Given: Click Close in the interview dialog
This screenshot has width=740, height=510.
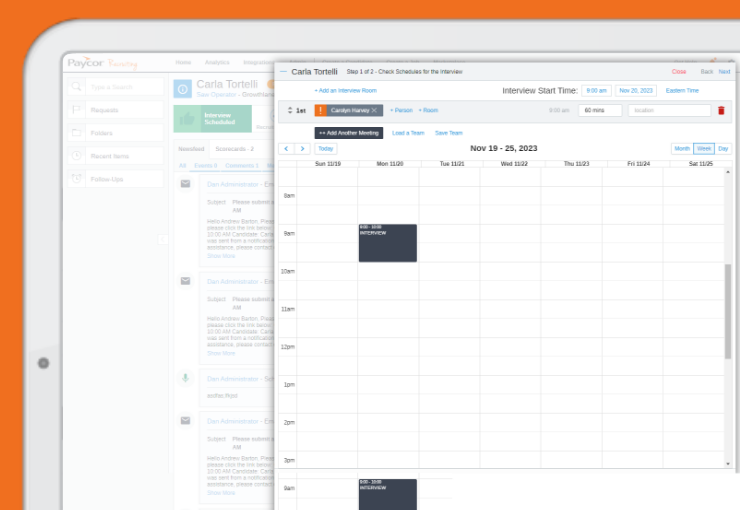Looking at the screenshot, I should point(679,72).
